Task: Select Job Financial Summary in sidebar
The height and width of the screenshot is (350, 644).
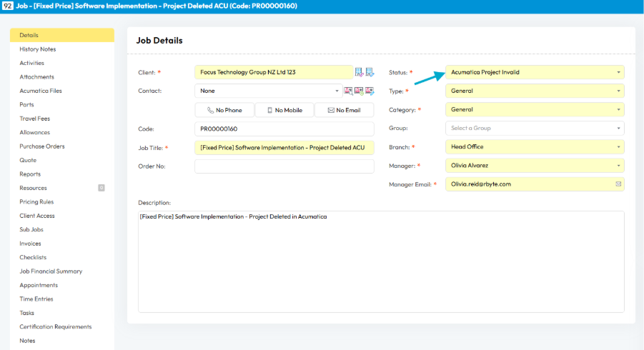Action: tap(51, 271)
